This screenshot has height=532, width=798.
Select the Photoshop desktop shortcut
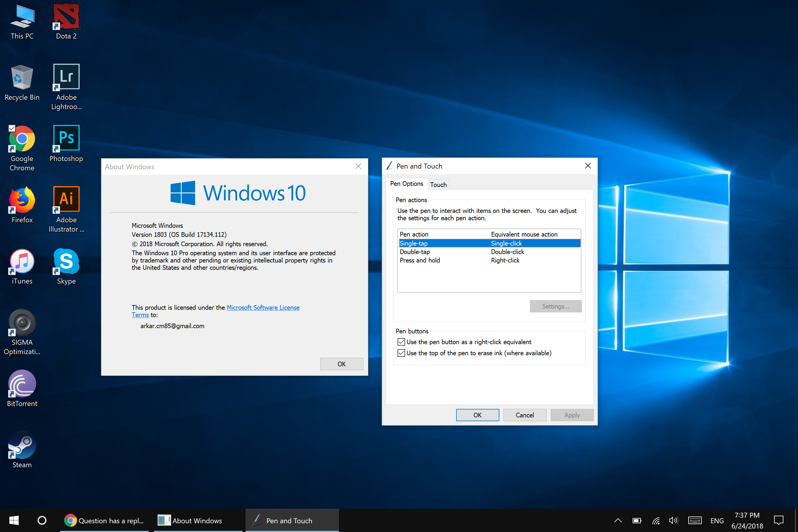66,144
